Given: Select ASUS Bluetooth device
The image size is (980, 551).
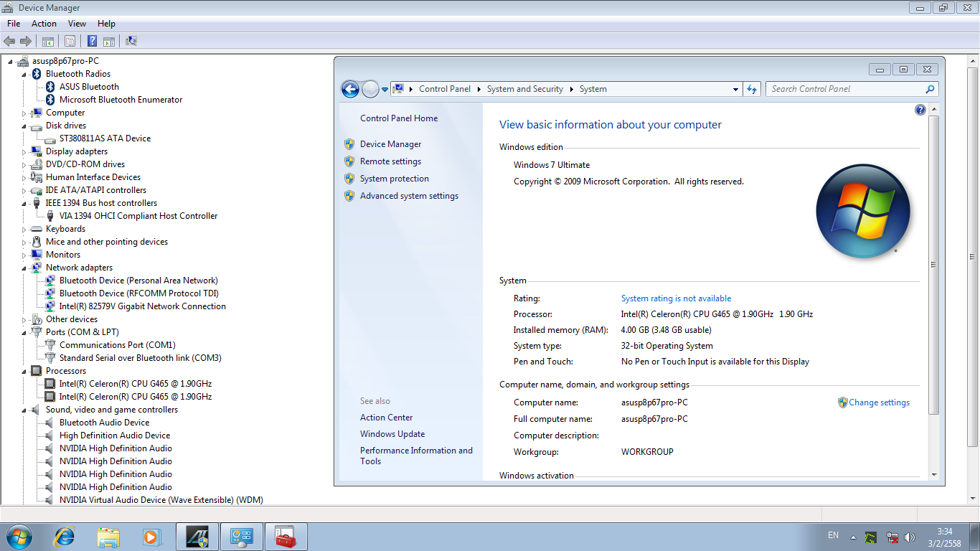Looking at the screenshot, I should click(89, 87).
